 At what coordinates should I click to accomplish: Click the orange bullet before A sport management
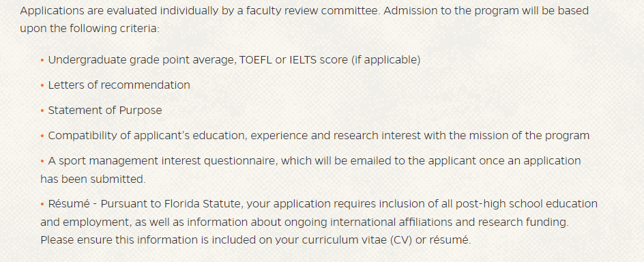pos(42,161)
